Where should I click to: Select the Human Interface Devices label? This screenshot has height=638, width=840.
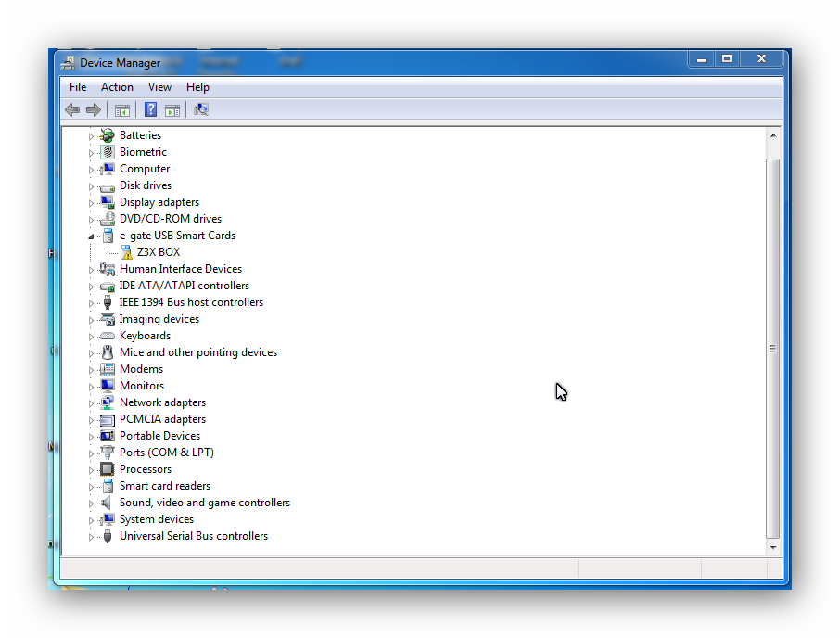[181, 268]
